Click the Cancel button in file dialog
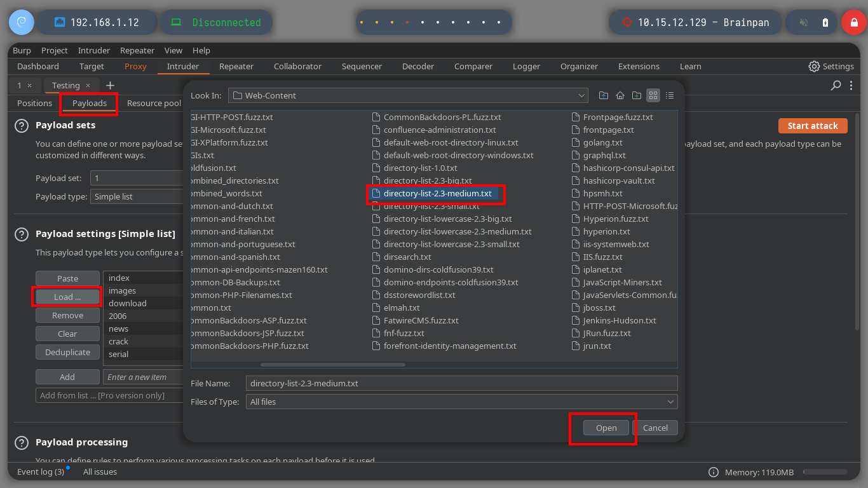 (655, 428)
